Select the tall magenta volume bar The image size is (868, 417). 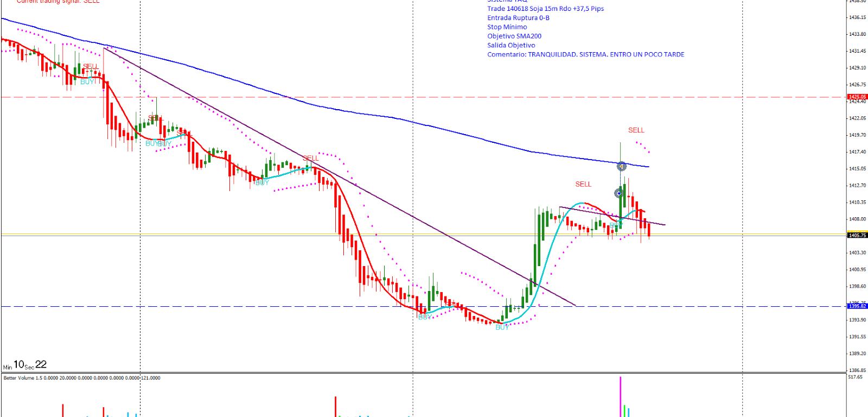620,396
